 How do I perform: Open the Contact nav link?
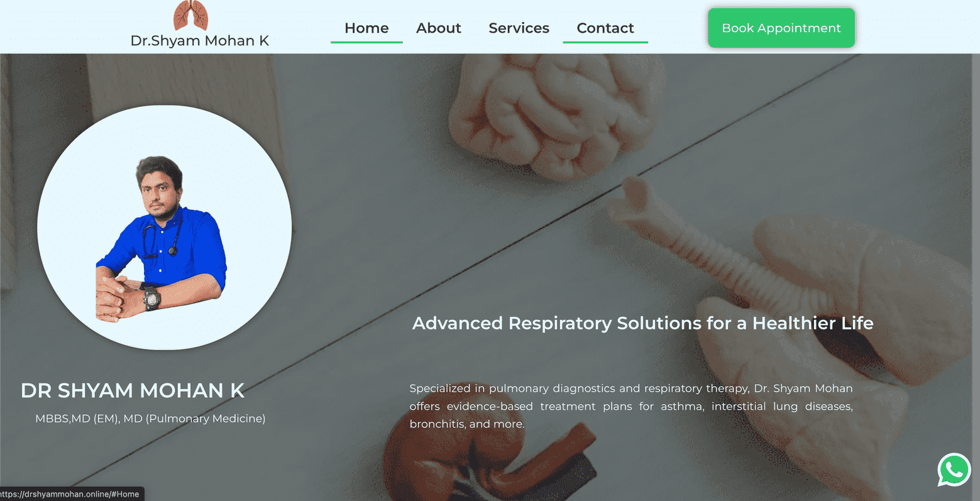tap(605, 28)
